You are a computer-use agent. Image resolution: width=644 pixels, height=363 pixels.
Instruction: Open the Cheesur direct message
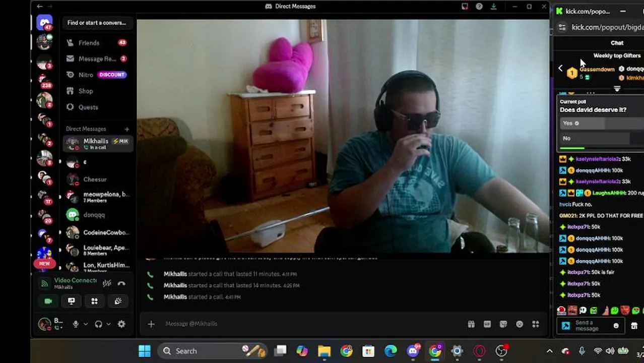[x=98, y=179]
